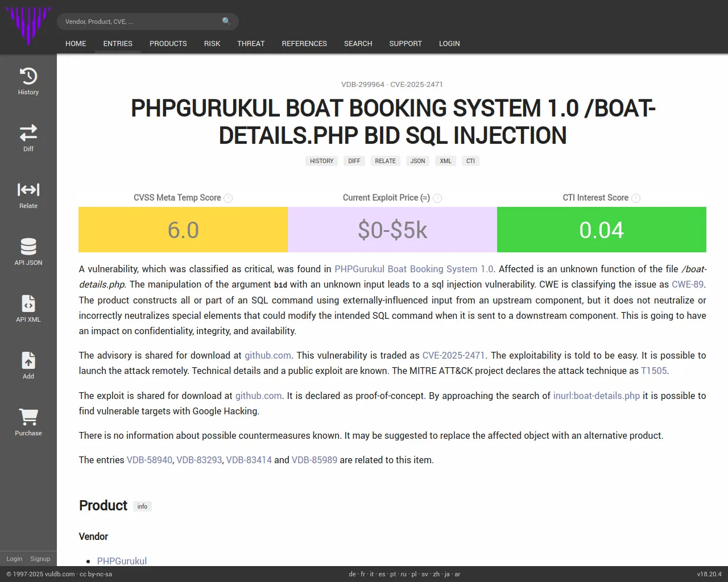Switch language to pl

tap(414, 574)
